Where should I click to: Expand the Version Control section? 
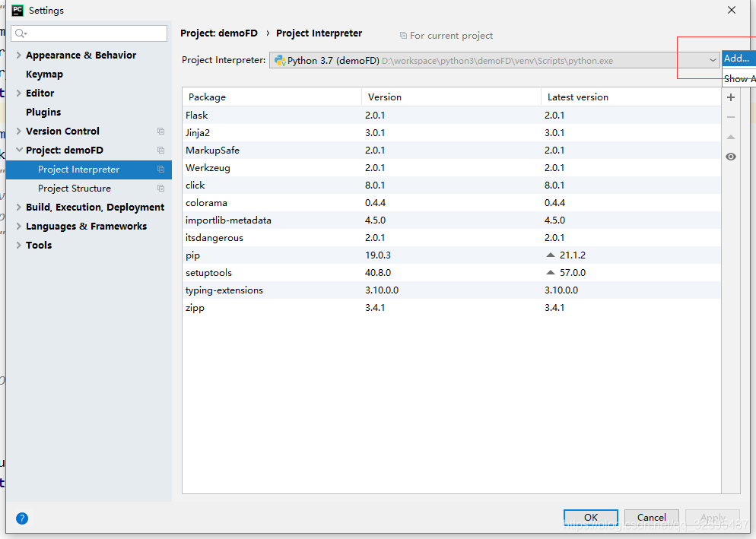(x=18, y=131)
